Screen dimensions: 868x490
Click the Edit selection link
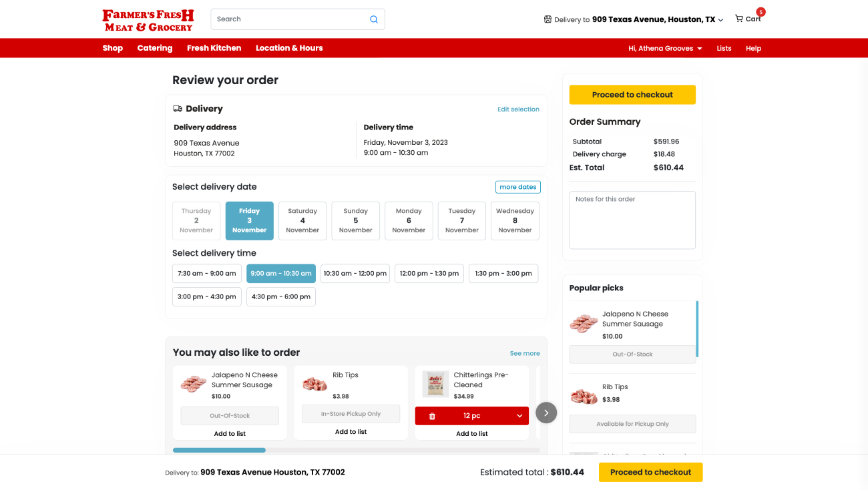[518, 109]
